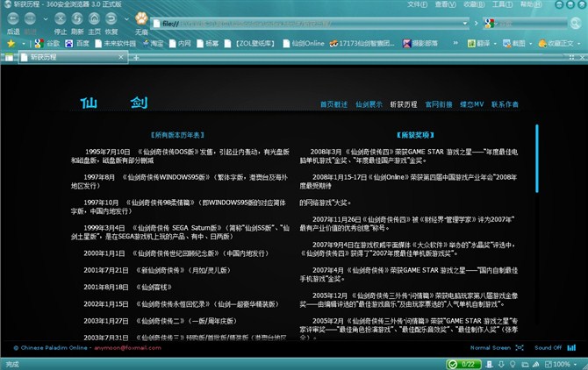Show more bookmarks with » overflow
Image resolution: width=588 pixels, height=370 pixels.
coord(455,43)
